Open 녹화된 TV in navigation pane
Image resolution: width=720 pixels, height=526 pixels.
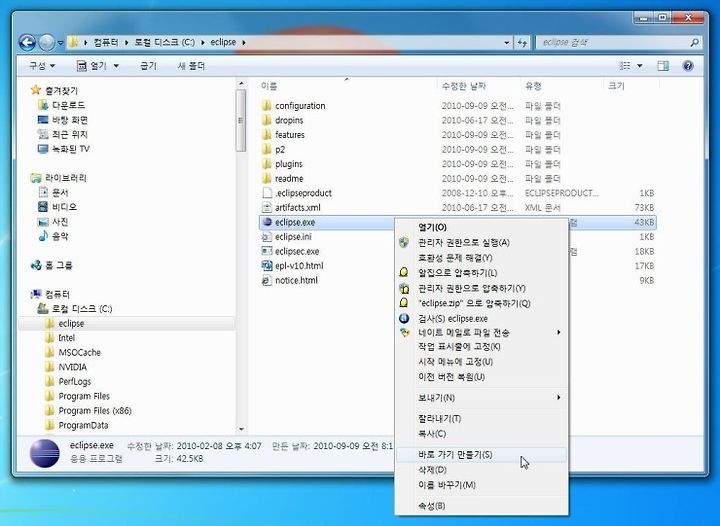point(64,149)
